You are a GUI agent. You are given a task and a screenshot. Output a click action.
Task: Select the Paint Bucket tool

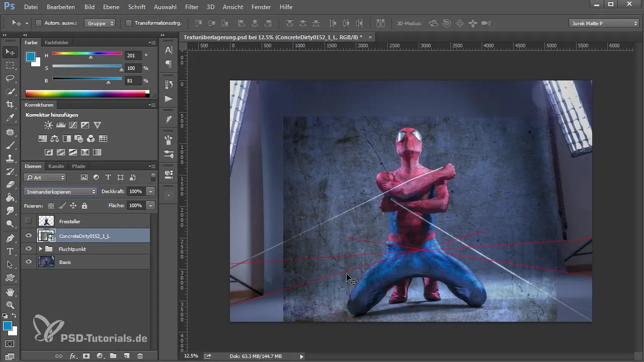pyautogui.click(x=10, y=198)
